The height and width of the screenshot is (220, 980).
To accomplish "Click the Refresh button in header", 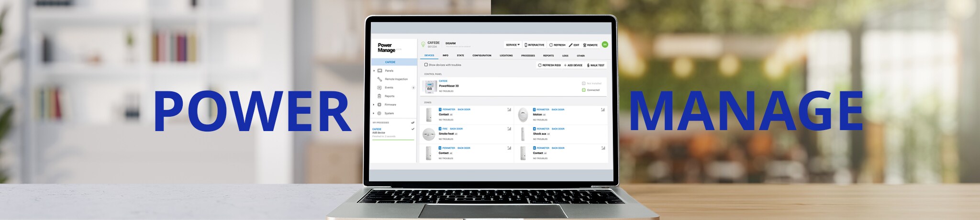I will (x=557, y=45).
